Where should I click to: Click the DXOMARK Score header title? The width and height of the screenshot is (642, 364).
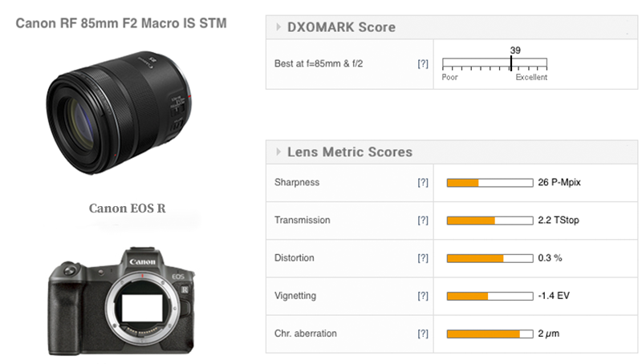click(342, 27)
